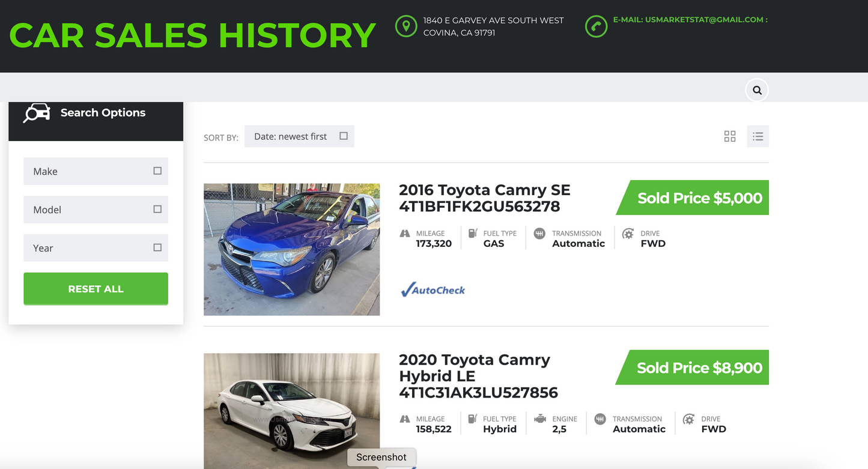Switch to grid view layout
This screenshot has width=868, height=469.
click(x=730, y=136)
